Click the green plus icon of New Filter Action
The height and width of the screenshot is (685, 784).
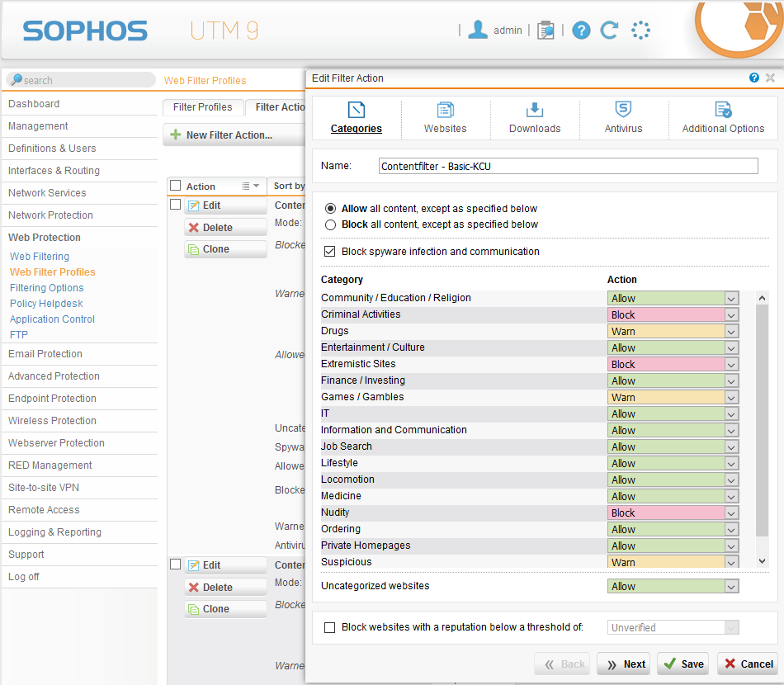pos(176,135)
